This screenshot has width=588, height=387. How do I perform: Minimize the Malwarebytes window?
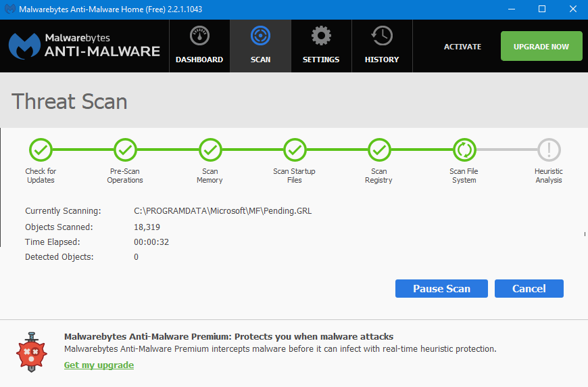512,9
